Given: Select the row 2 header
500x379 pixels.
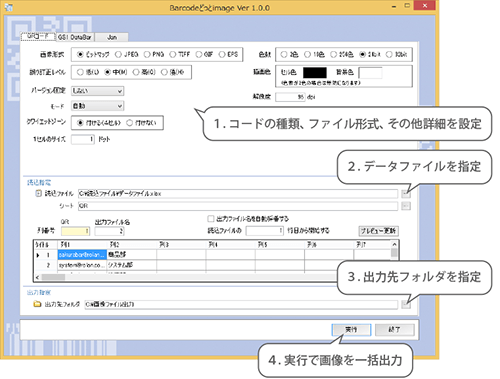Looking at the screenshot, I should 46,265.
